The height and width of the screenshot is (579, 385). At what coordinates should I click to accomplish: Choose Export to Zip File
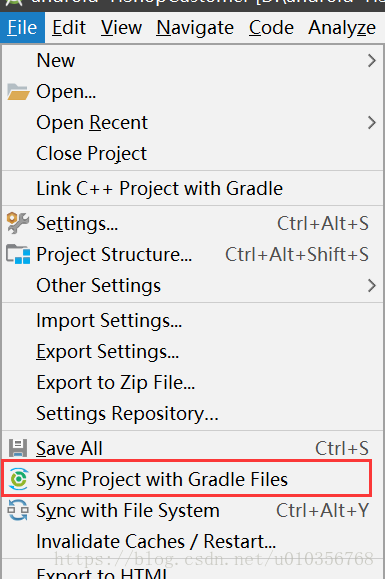click(116, 383)
